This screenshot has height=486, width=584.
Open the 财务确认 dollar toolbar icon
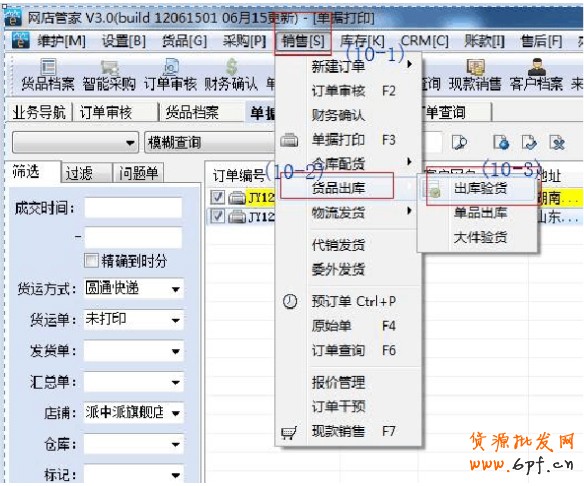(x=231, y=67)
